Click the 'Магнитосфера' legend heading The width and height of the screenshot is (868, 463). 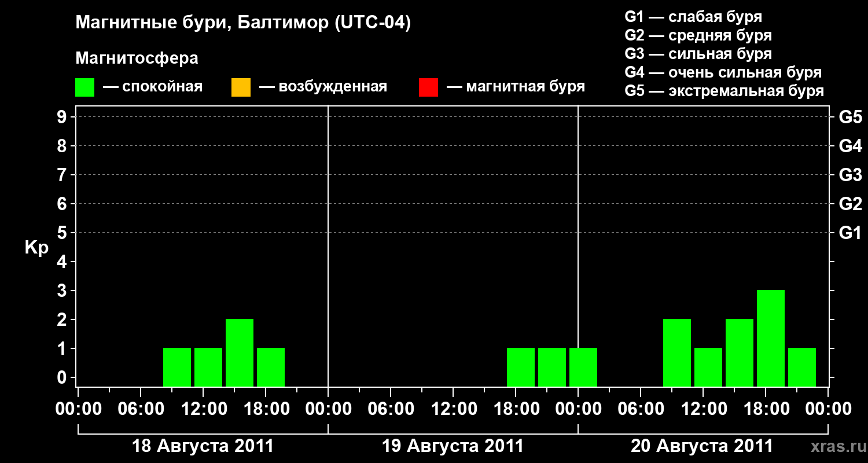137,58
